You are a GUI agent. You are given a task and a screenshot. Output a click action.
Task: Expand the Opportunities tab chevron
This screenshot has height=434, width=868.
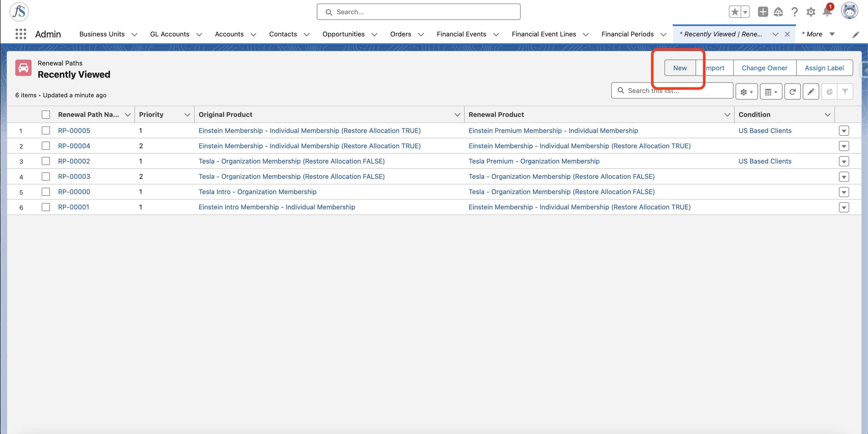coord(374,35)
